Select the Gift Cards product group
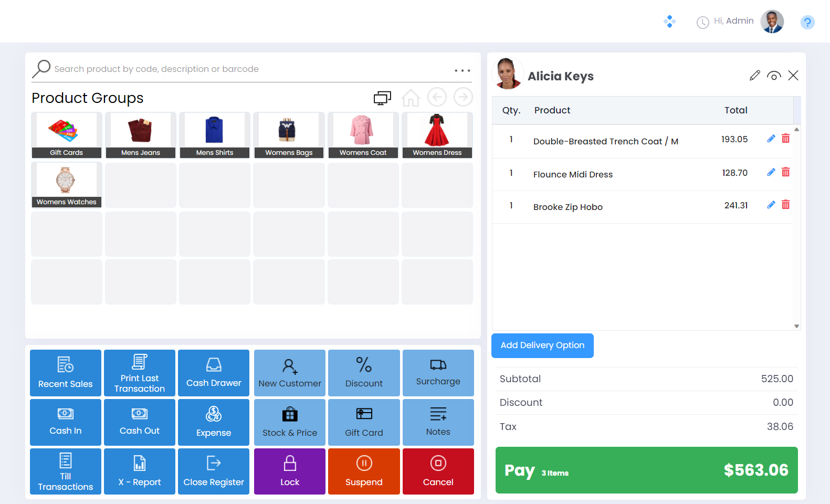This screenshot has height=504, width=830. (66, 135)
